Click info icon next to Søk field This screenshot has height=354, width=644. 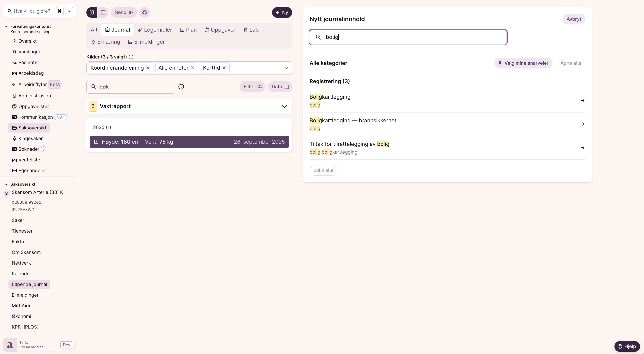click(x=181, y=87)
